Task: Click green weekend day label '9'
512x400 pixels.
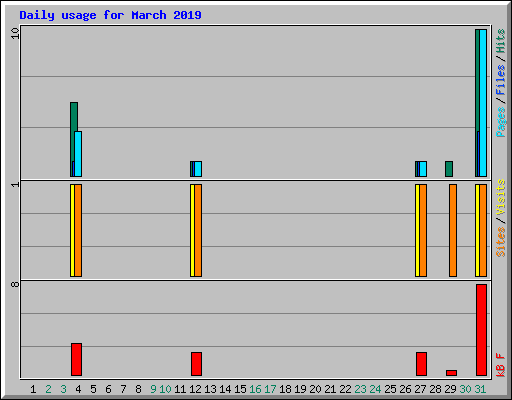Action: pos(153,389)
